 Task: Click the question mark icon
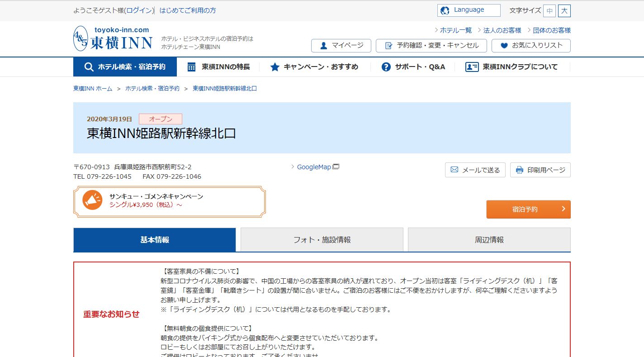(386, 67)
